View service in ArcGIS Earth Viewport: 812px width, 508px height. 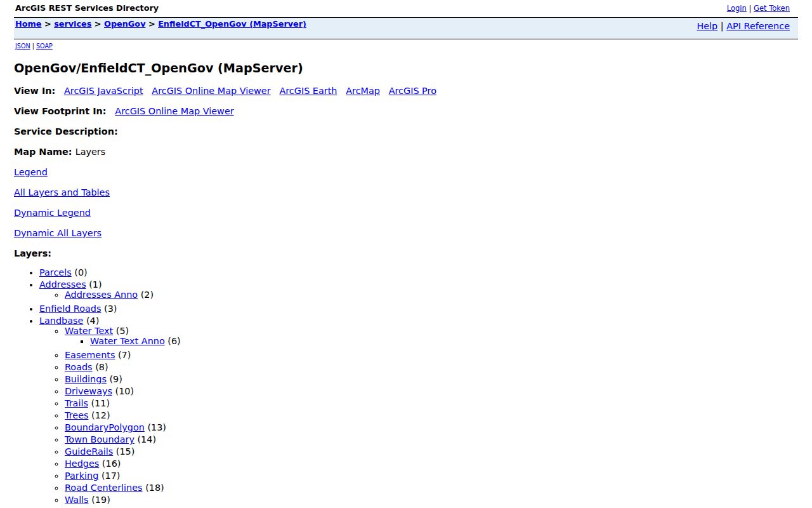308,91
